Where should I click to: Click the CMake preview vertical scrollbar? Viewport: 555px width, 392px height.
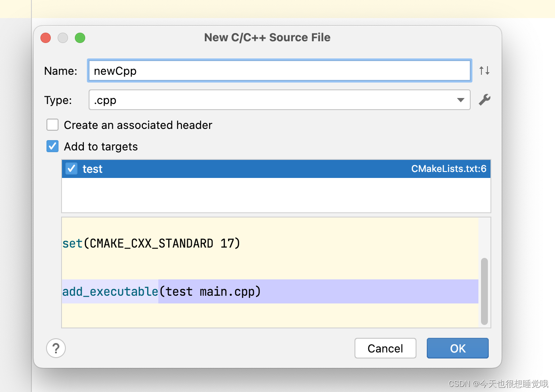[x=484, y=291]
